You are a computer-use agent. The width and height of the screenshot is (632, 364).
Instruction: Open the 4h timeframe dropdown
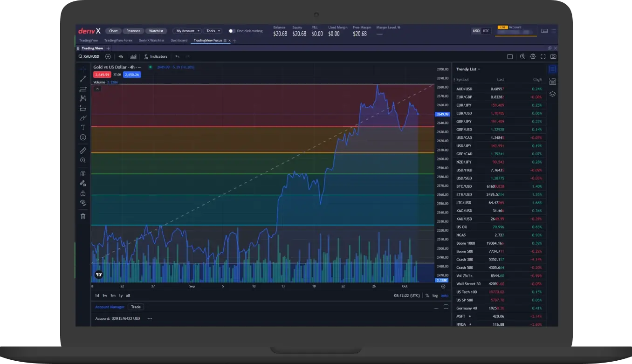coord(121,56)
